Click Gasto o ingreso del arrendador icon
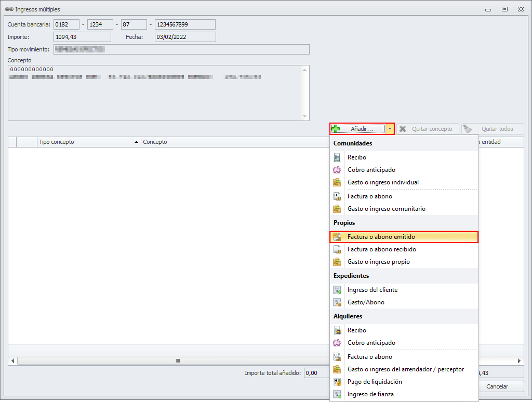The width and height of the screenshot is (532, 402). pyautogui.click(x=337, y=369)
